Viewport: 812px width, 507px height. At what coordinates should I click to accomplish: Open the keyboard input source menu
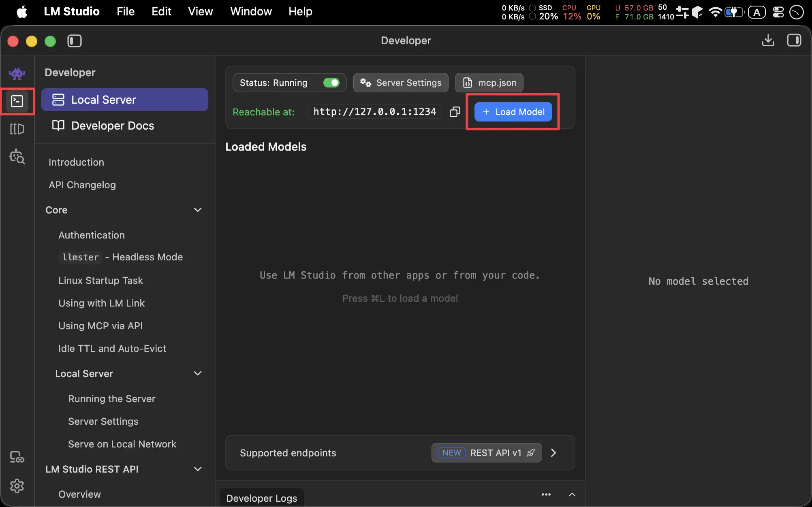pos(756,12)
